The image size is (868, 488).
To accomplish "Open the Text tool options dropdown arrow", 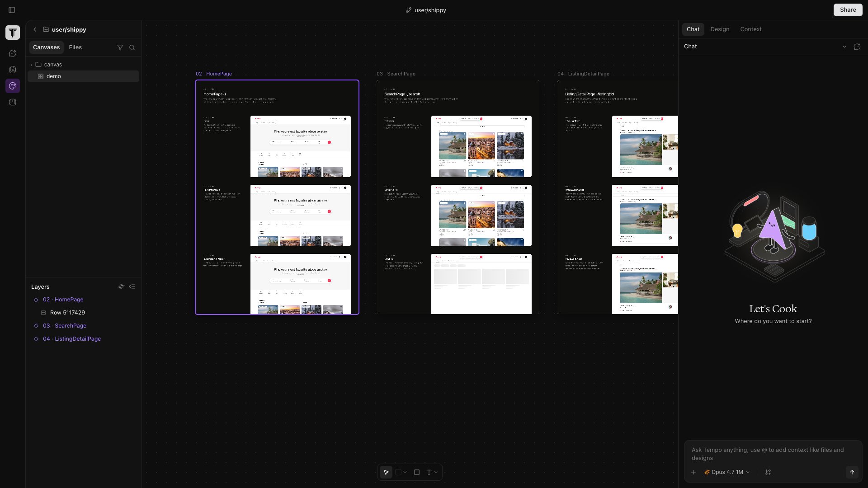I will (x=436, y=472).
